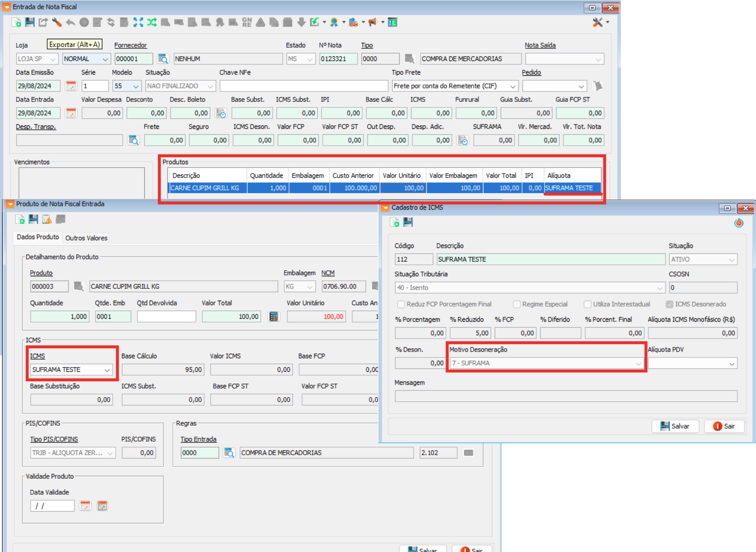Click the green shuffle arrows icon
Viewport: 756px width, 552px height.
click(152, 22)
